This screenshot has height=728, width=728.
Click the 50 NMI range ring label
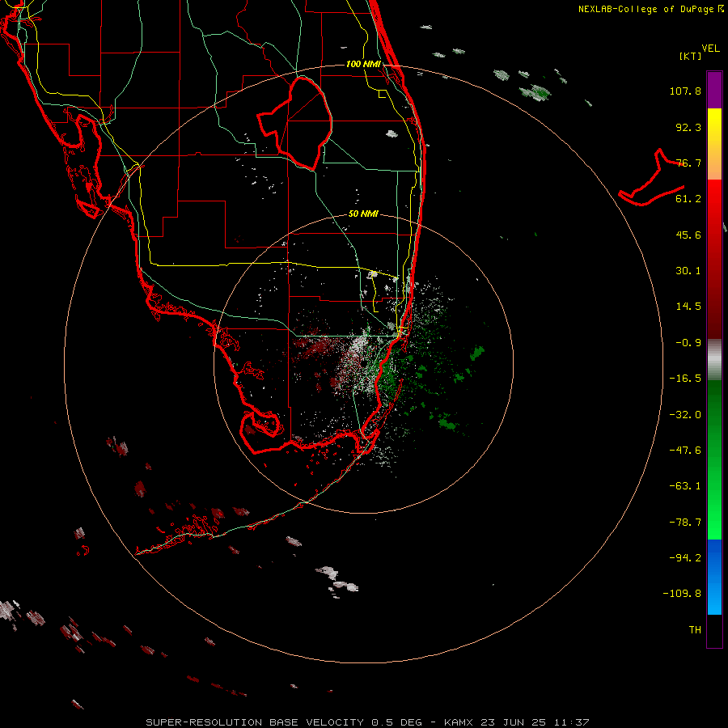coord(363,214)
